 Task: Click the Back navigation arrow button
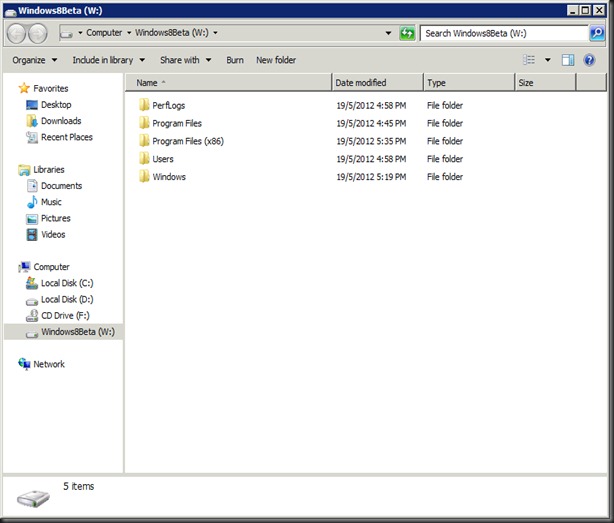[17, 33]
